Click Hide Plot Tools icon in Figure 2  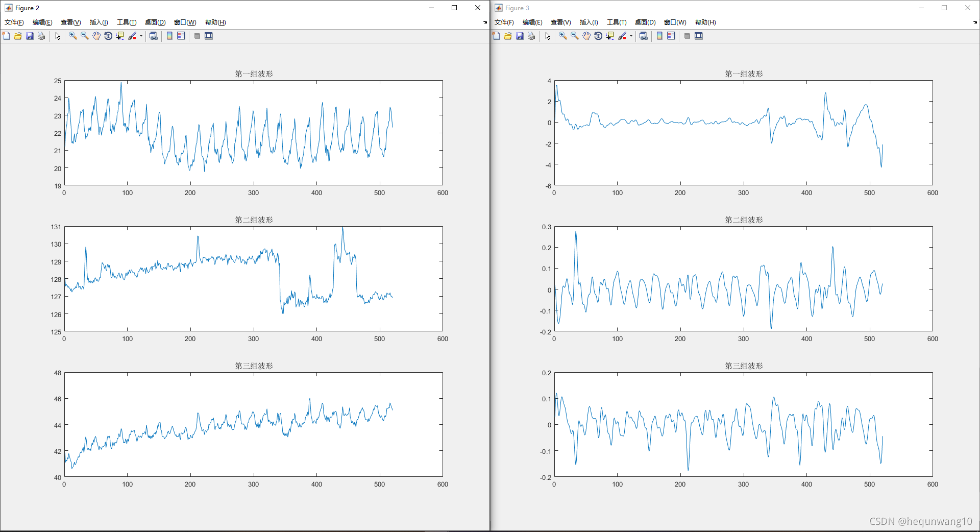tap(197, 36)
